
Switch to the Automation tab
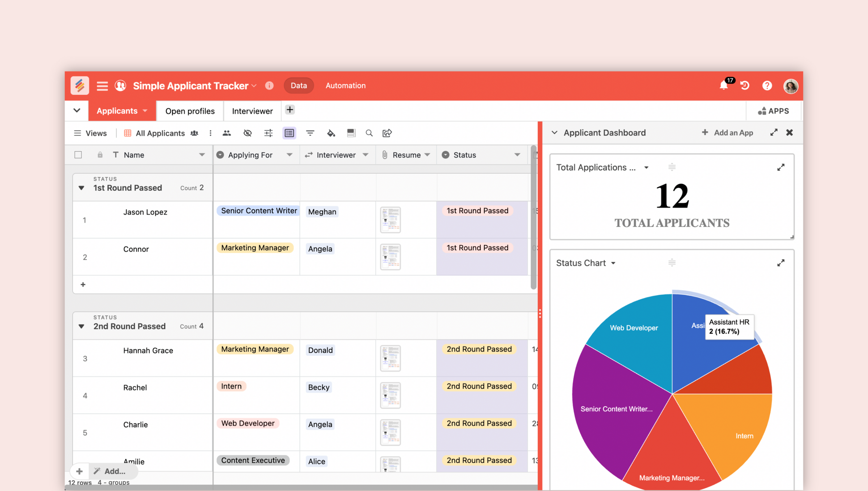tap(345, 85)
